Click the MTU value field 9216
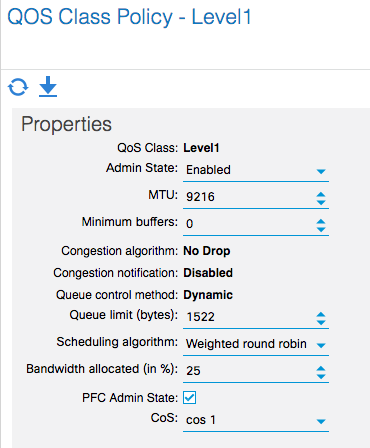The height and width of the screenshot is (448, 370). (248, 197)
